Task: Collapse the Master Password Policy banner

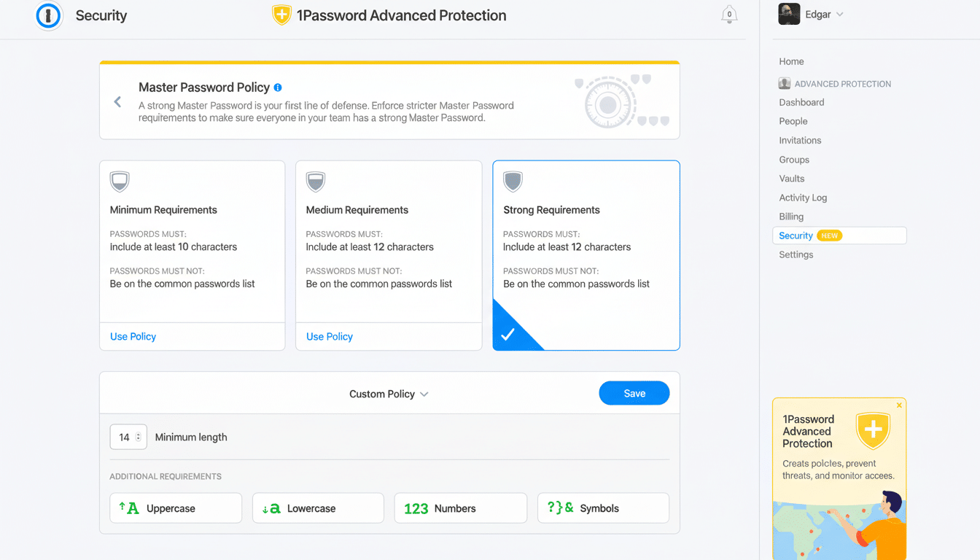Action: coord(117,102)
